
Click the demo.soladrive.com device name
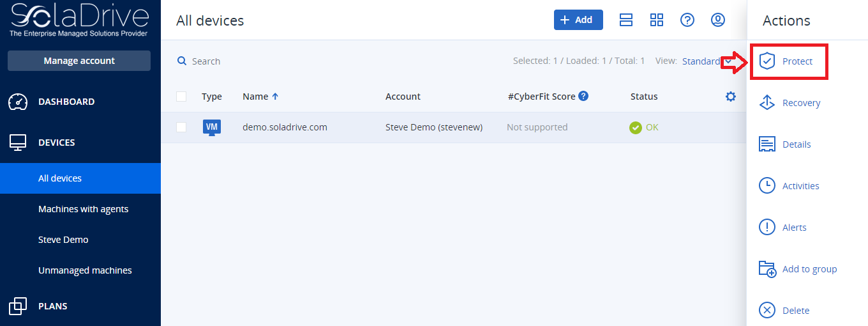click(285, 127)
